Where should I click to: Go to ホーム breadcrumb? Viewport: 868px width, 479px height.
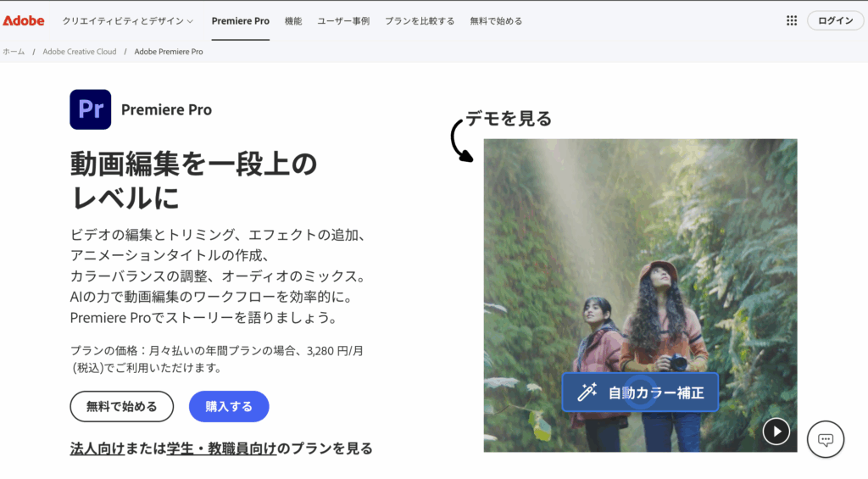click(14, 52)
